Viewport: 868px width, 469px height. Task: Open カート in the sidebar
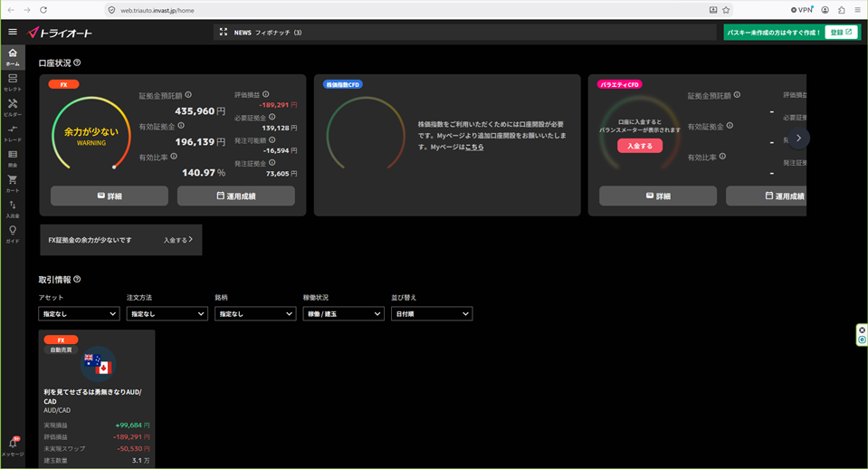[x=13, y=183]
